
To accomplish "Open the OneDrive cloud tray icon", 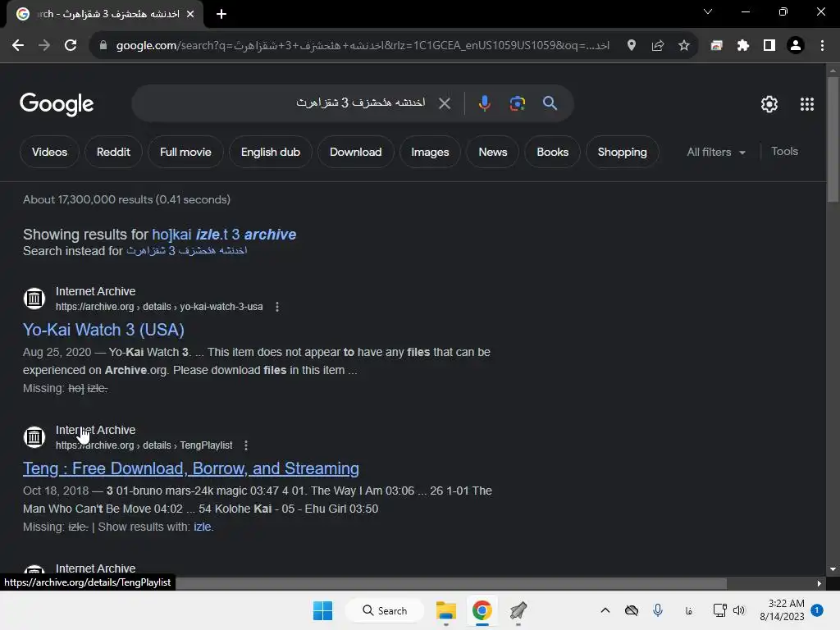I will tap(632, 610).
